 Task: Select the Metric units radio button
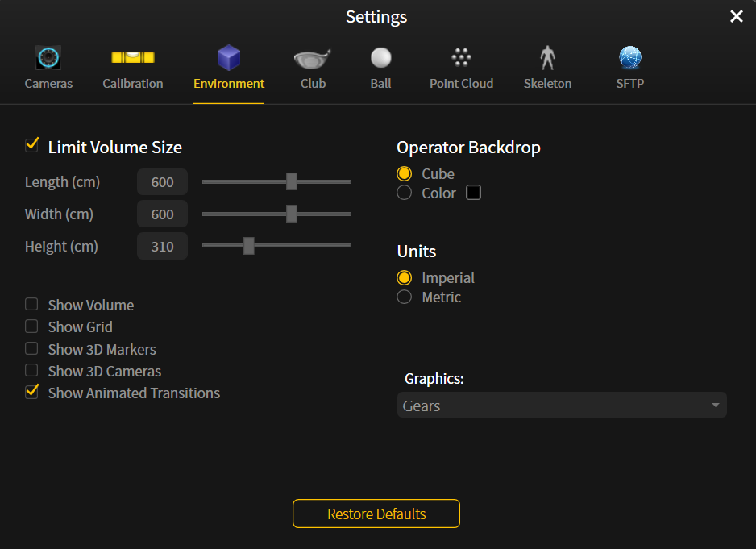pyautogui.click(x=404, y=297)
